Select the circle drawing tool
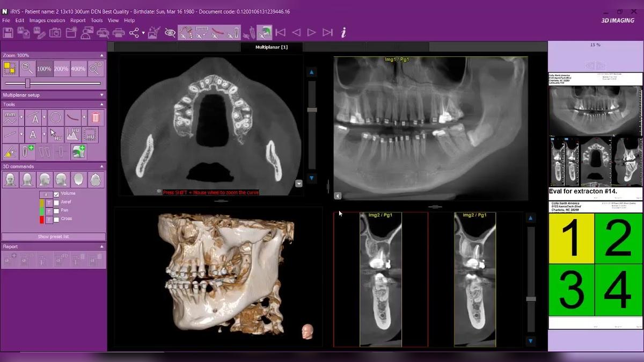The height and width of the screenshot is (362, 644). tap(55, 118)
